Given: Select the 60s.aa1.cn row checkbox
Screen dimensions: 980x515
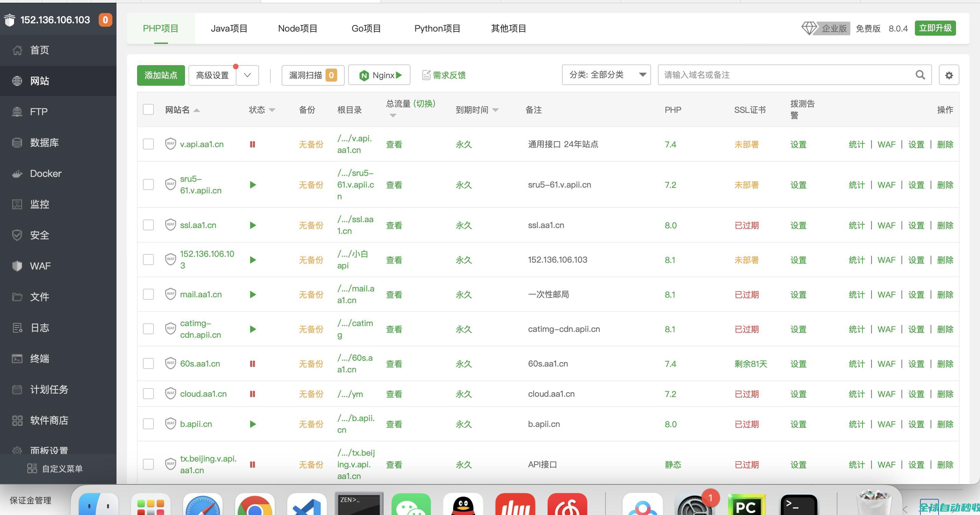Looking at the screenshot, I should coord(148,363).
